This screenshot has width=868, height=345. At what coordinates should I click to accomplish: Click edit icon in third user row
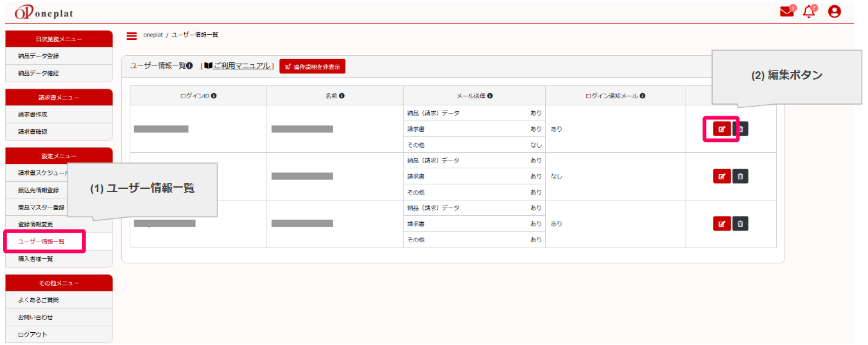pos(722,224)
